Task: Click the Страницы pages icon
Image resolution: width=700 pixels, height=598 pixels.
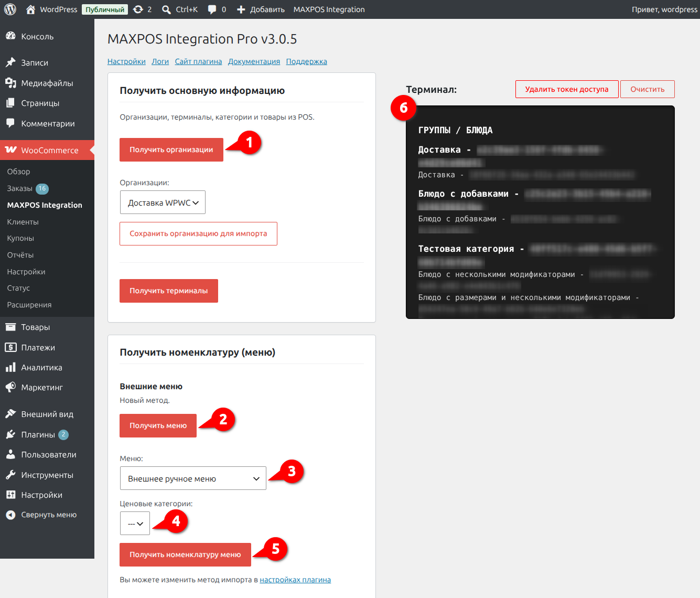Action: pos(10,103)
